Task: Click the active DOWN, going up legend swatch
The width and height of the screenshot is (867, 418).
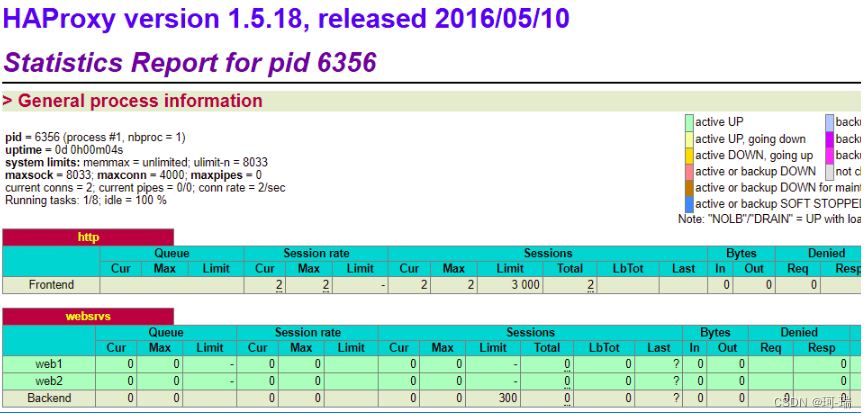Action: (689, 155)
